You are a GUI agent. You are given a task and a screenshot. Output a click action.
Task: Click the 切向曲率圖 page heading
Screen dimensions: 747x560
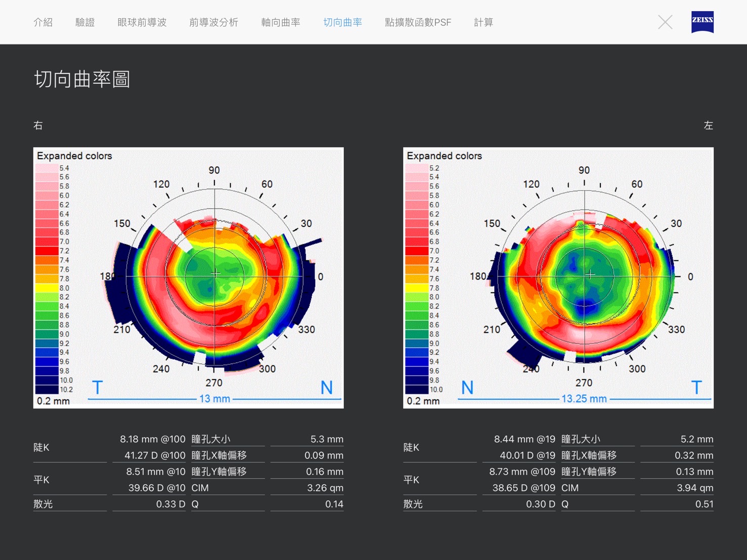82,79
